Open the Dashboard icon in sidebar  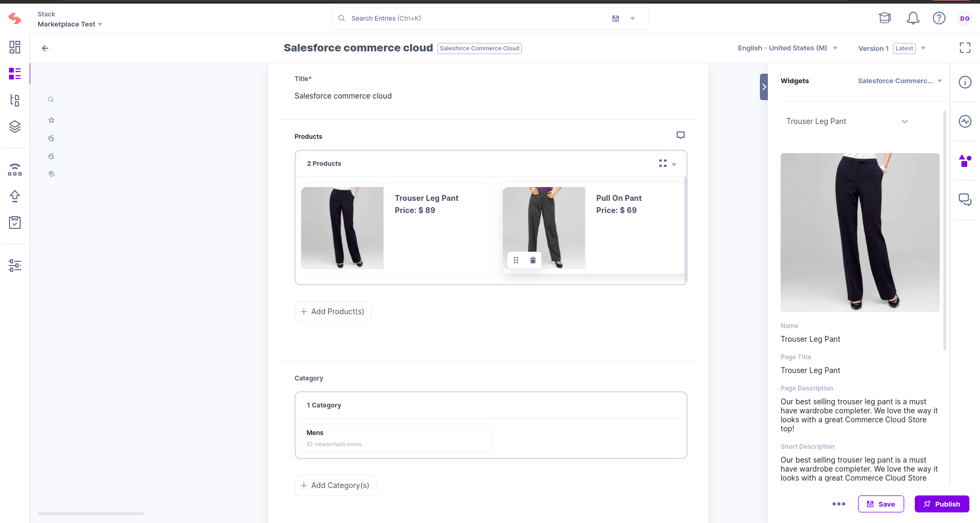point(15,47)
